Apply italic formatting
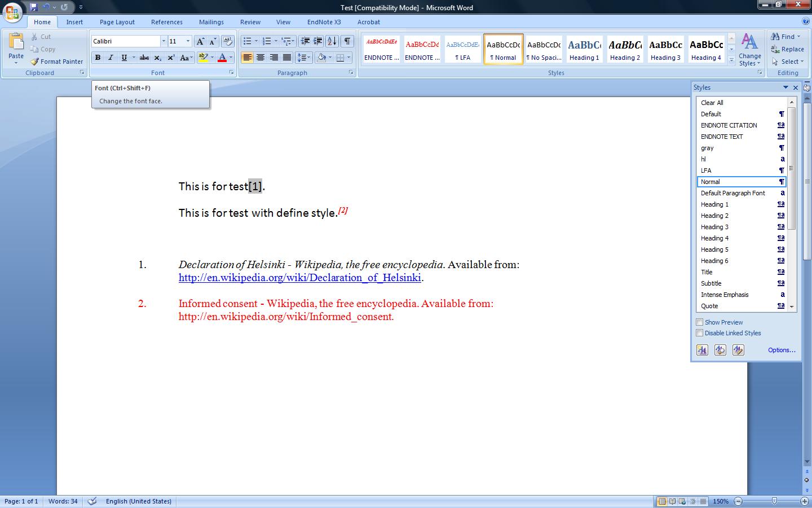The image size is (812, 508). tap(111, 58)
